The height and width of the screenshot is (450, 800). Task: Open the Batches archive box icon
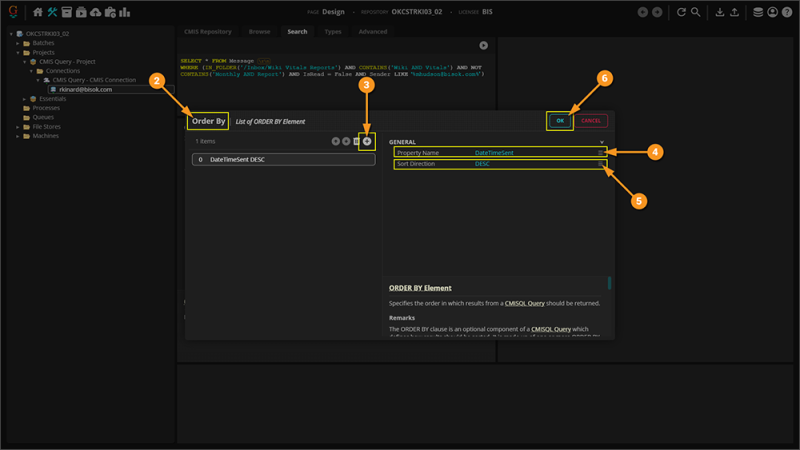point(66,12)
